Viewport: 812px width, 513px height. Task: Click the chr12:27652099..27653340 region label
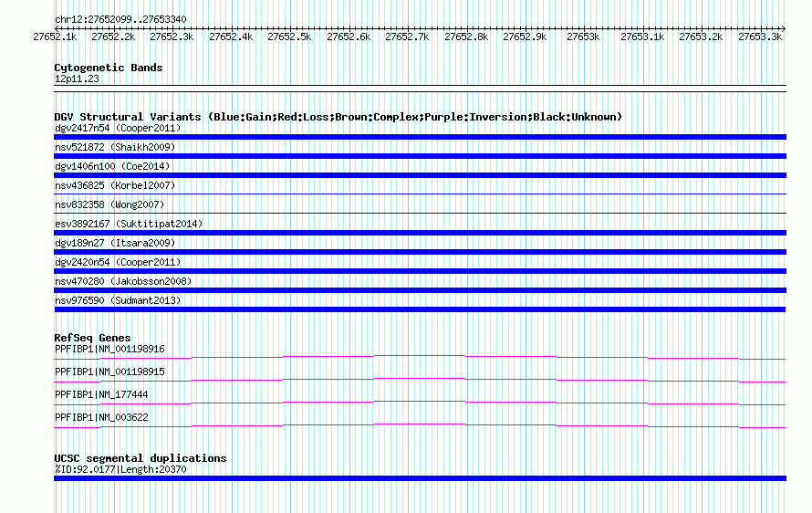click(x=120, y=20)
